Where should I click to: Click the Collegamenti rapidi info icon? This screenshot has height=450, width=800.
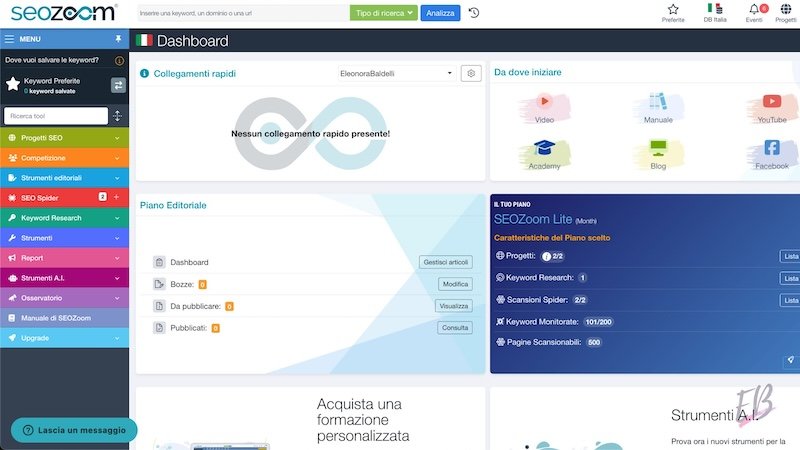[x=144, y=73]
